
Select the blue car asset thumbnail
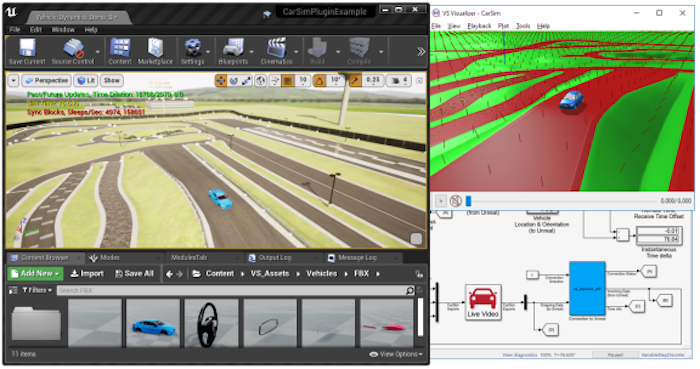153,323
